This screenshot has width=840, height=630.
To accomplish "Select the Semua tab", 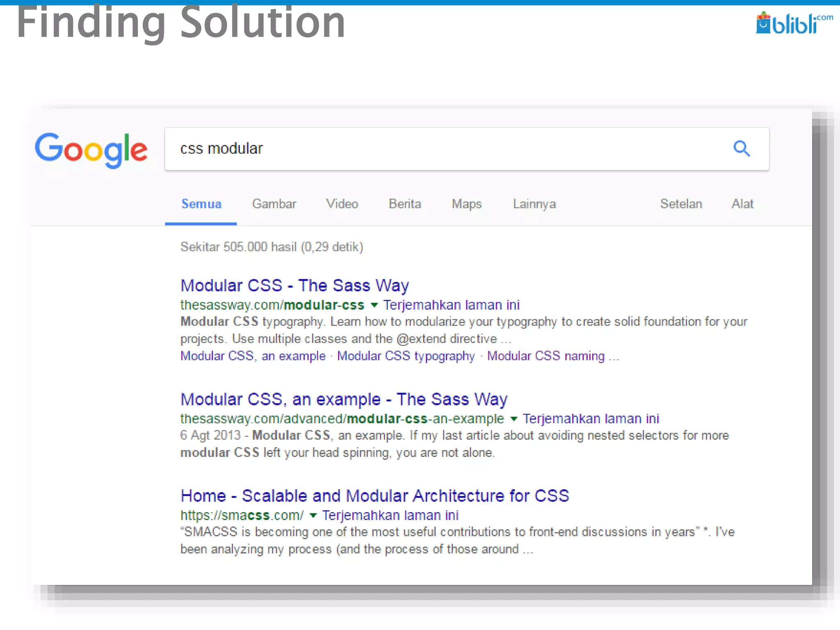I will tap(201, 204).
